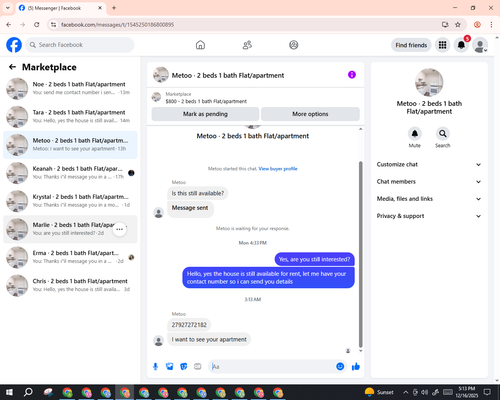
Task: Reload the page in the browser
Action: pyautogui.click(x=37, y=25)
